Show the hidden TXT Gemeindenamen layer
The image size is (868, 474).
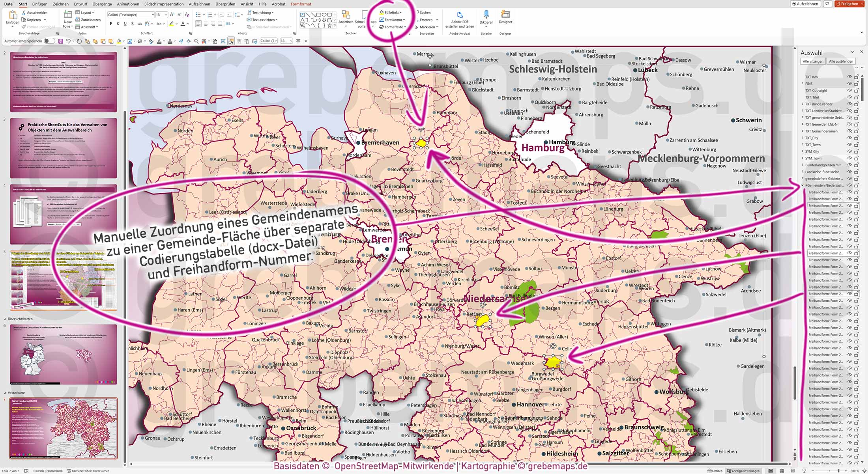(x=849, y=131)
